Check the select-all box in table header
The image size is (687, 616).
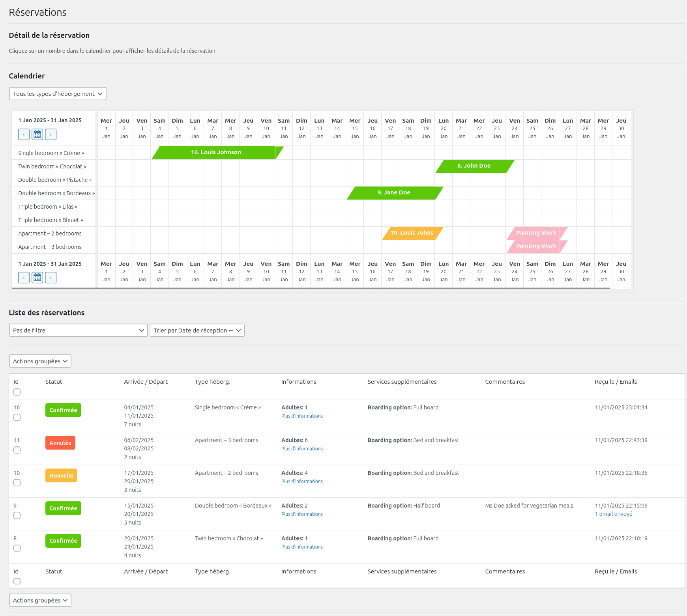coord(17,392)
